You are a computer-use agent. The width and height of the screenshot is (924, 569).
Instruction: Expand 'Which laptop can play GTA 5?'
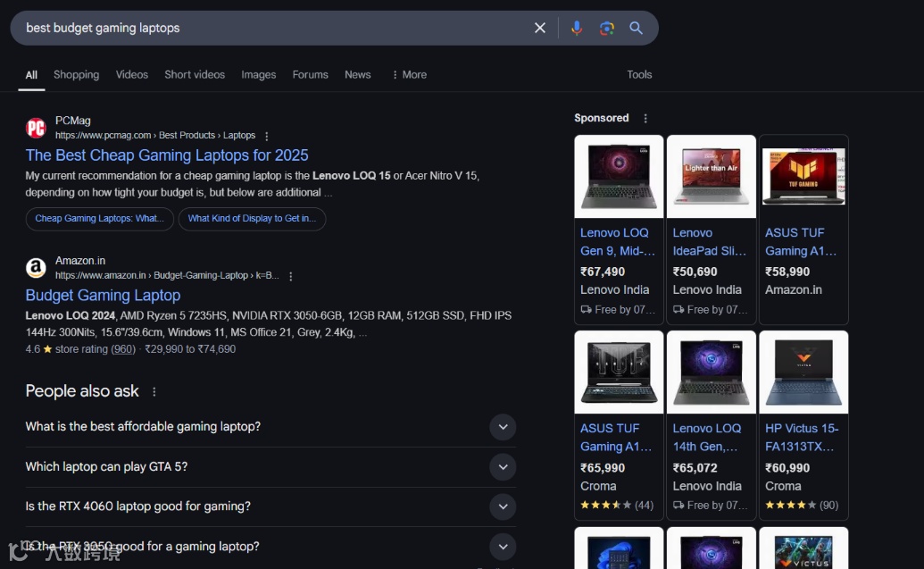coord(271,467)
